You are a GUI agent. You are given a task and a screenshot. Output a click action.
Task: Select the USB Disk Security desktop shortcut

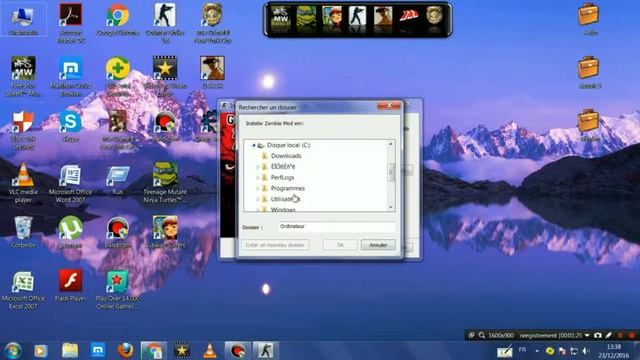[23, 130]
